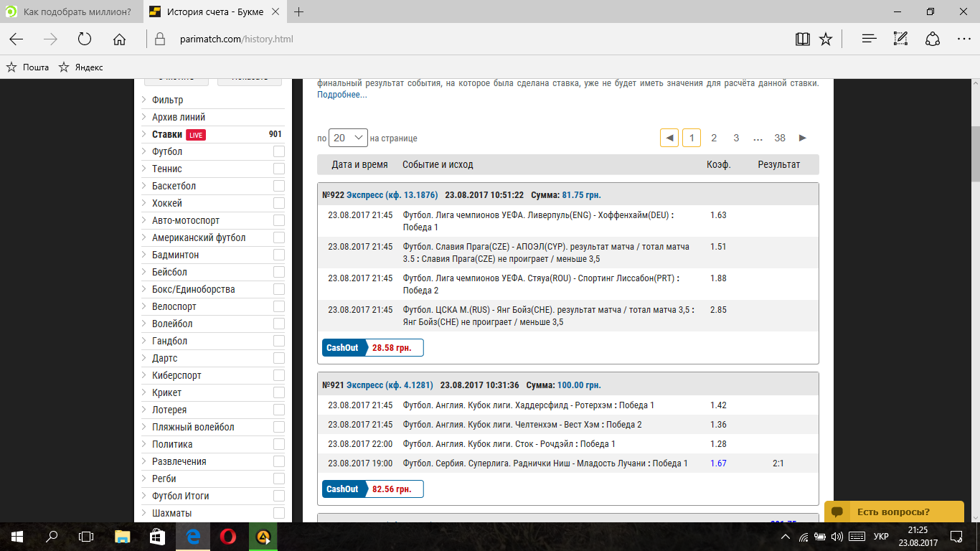
Task: Go to results page 3
Action: pos(736,138)
